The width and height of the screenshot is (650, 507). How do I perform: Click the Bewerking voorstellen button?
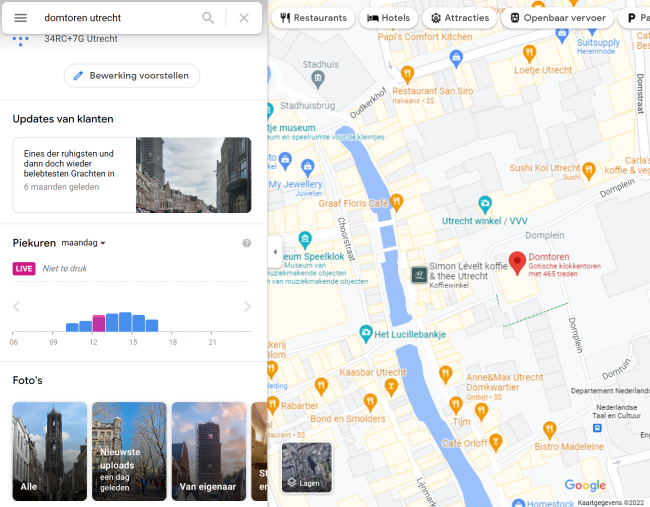click(x=132, y=75)
